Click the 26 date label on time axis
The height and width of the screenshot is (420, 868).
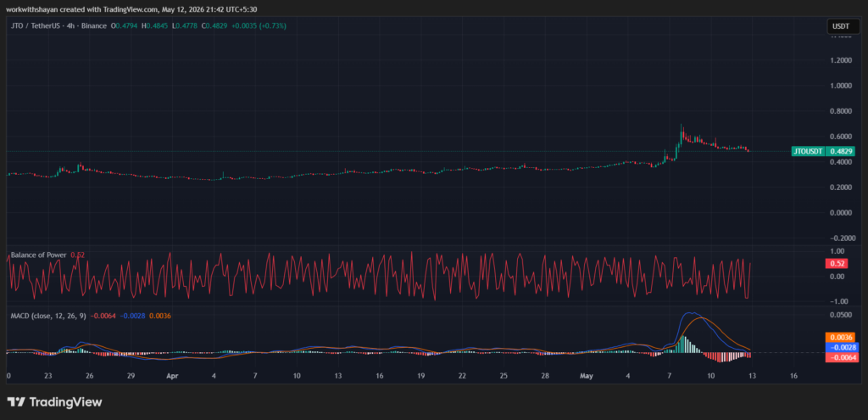point(90,376)
